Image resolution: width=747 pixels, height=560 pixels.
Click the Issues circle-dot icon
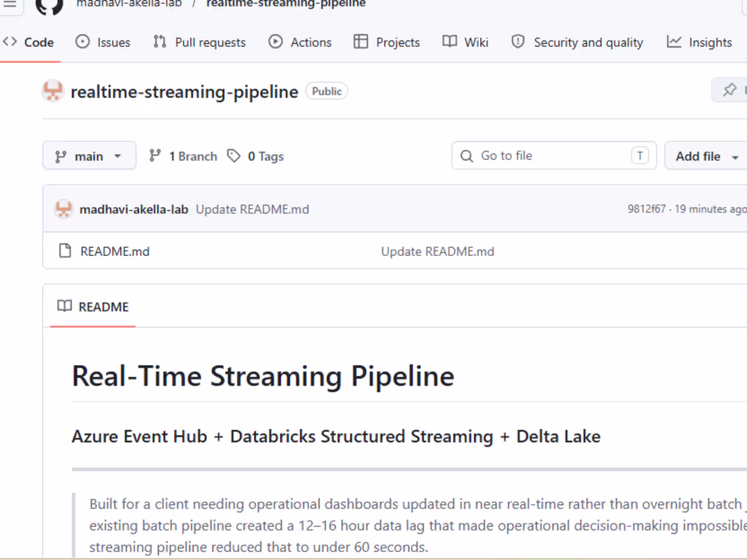click(82, 42)
